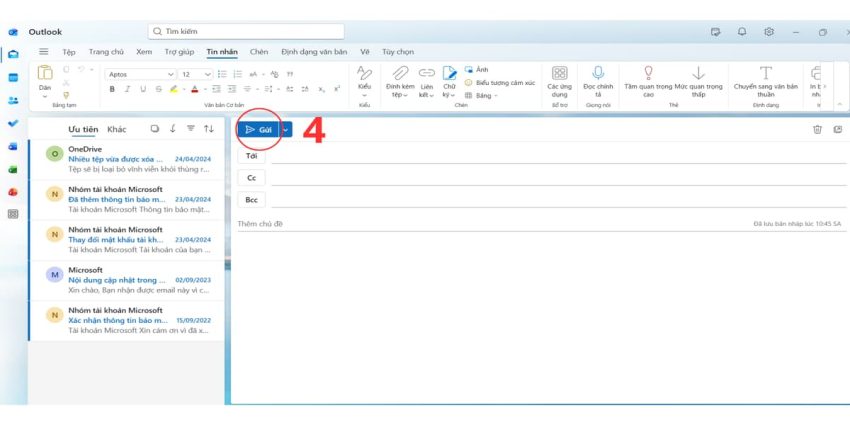Open the More apps grid icon

click(13, 214)
